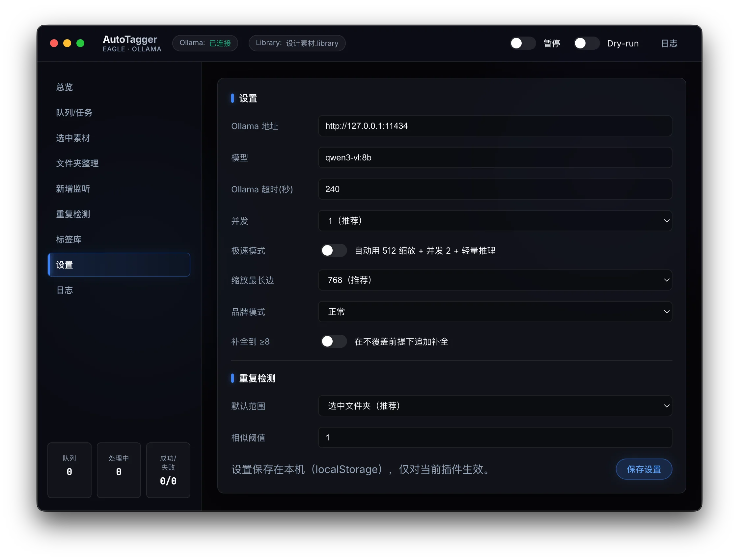Open 文件夹整理 sidebar page

(77, 163)
